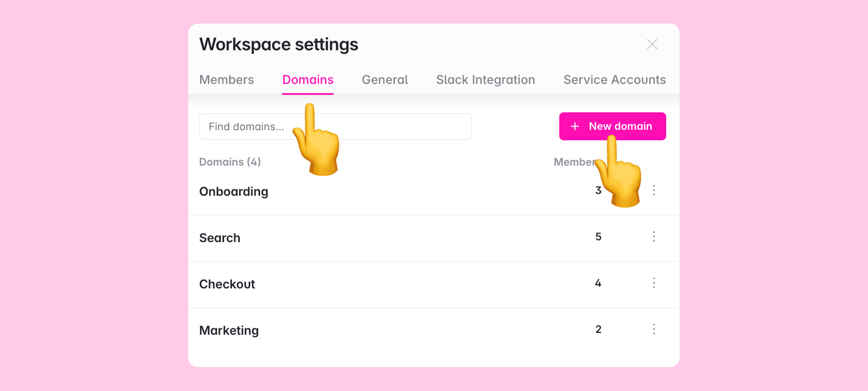Select the Domains tab
This screenshot has width=868, height=391.
click(x=308, y=79)
